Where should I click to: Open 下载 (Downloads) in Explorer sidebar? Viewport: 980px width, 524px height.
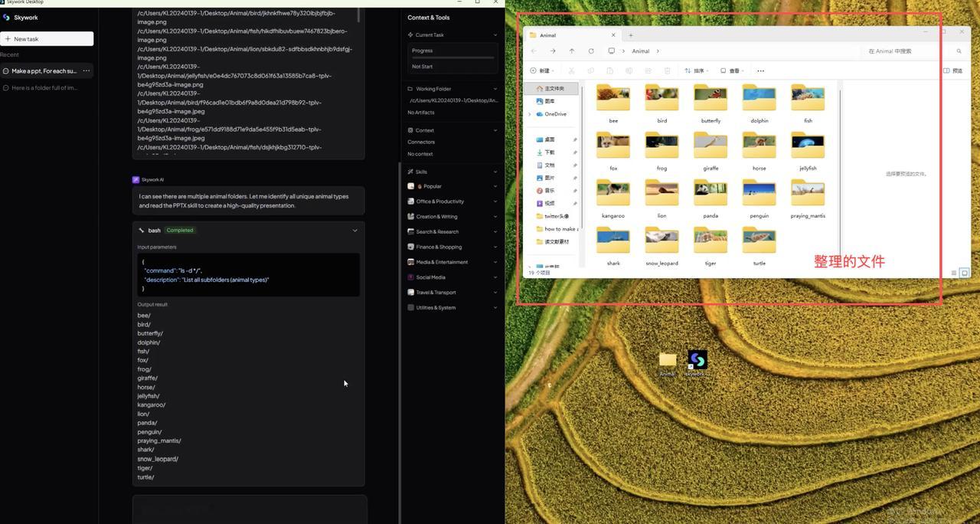(551, 152)
